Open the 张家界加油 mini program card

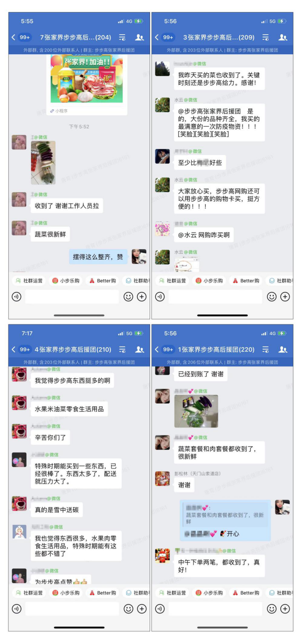[87, 84]
